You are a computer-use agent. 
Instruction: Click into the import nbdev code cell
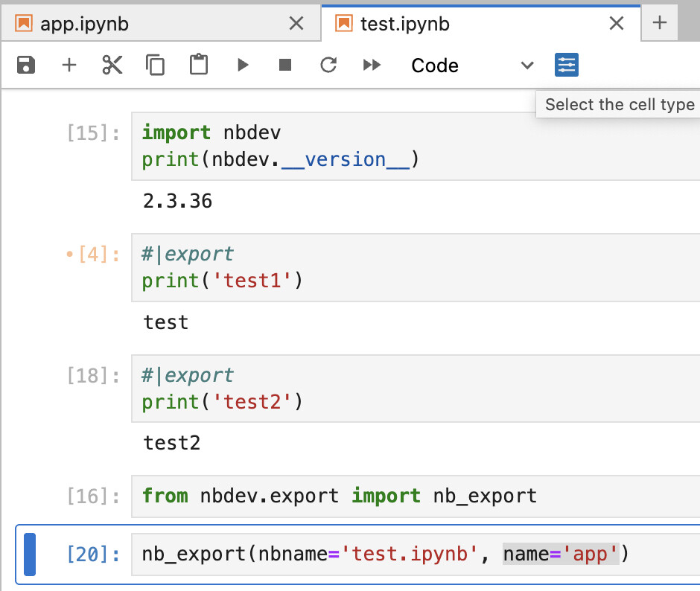(417, 146)
